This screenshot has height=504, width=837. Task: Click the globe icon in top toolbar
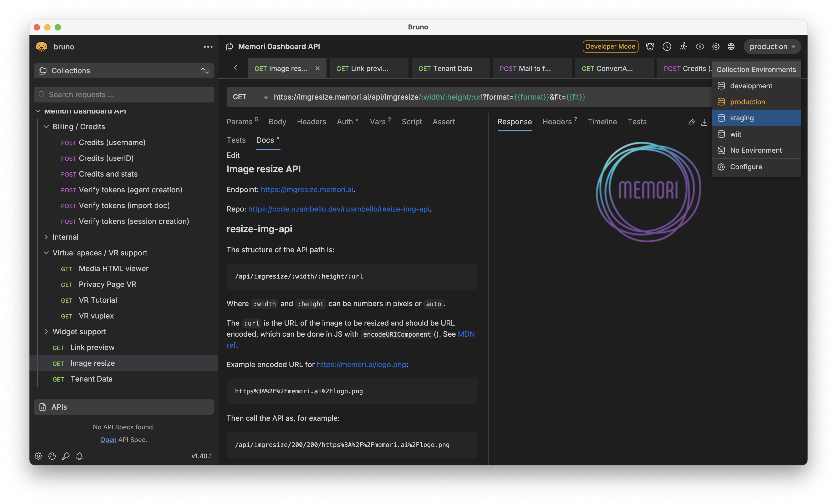click(x=731, y=47)
